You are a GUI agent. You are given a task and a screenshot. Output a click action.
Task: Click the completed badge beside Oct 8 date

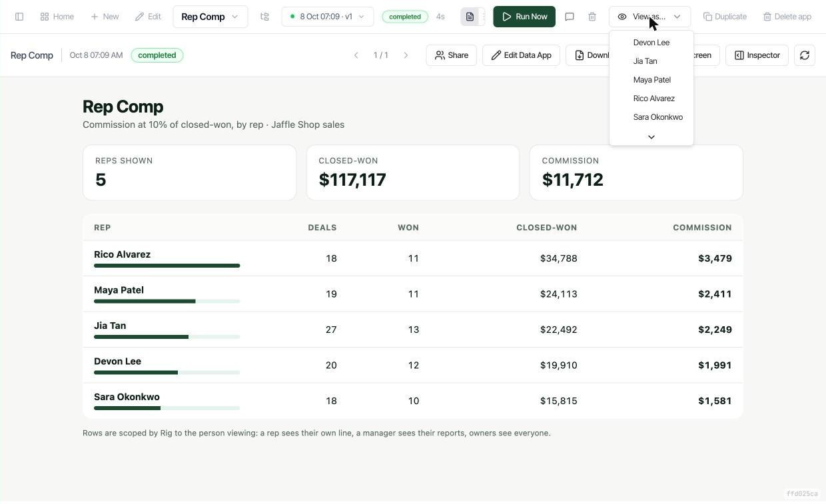click(x=157, y=55)
